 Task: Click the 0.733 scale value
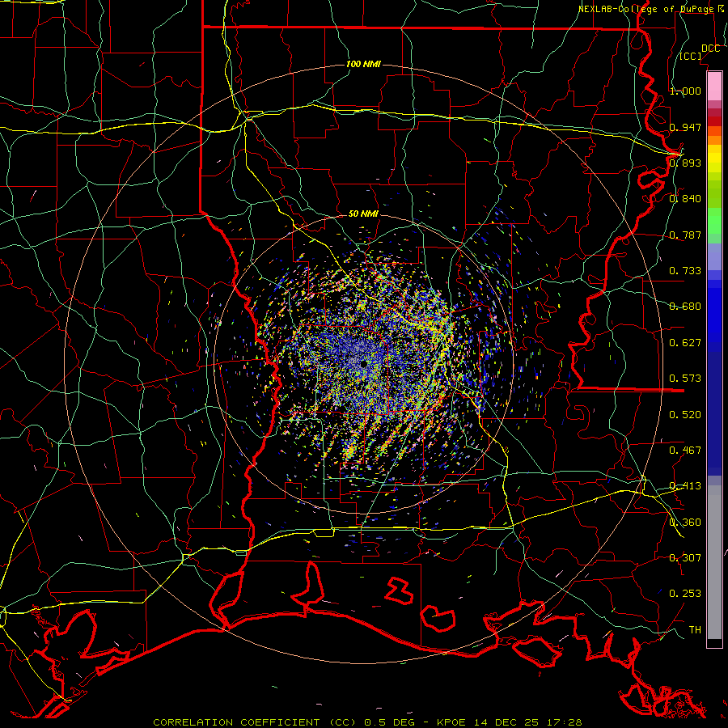685,271
